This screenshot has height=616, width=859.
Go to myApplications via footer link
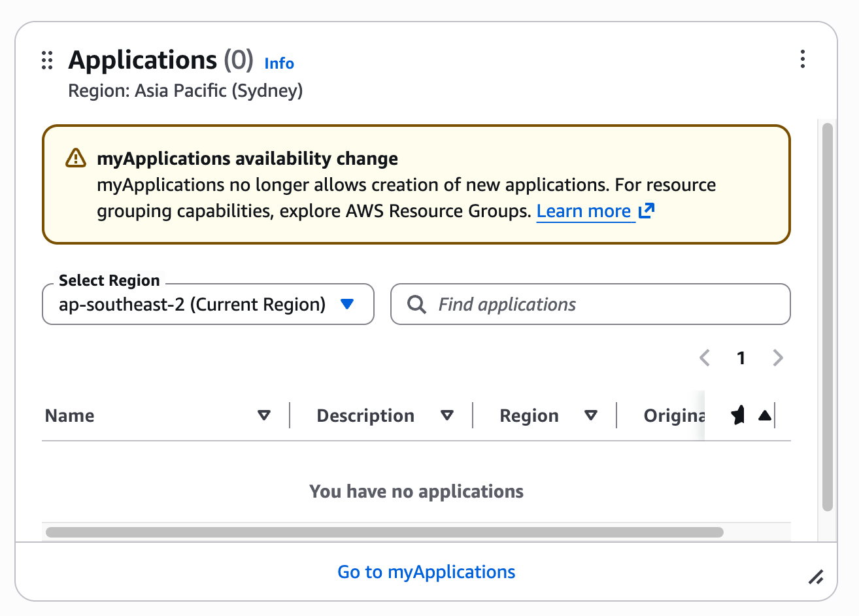pos(426,572)
